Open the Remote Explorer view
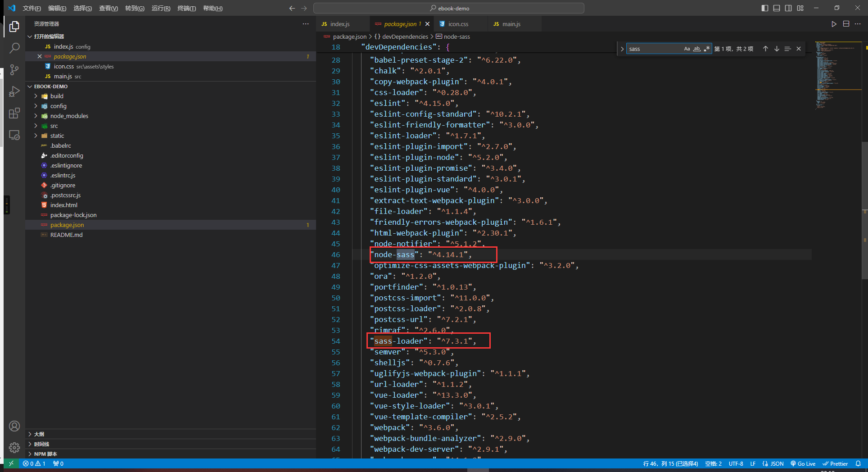This screenshot has height=472, width=868. pyautogui.click(x=14, y=135)
